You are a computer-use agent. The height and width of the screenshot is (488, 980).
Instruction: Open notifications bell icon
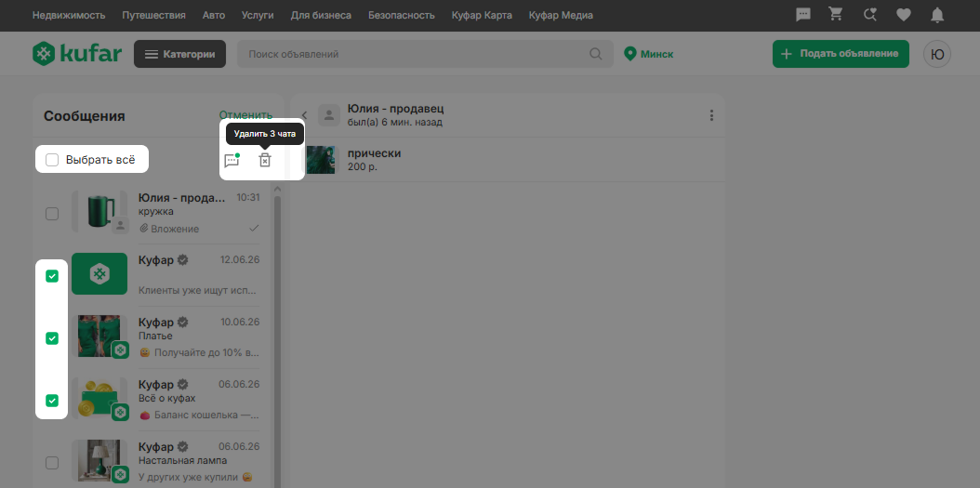coord(937,15)
